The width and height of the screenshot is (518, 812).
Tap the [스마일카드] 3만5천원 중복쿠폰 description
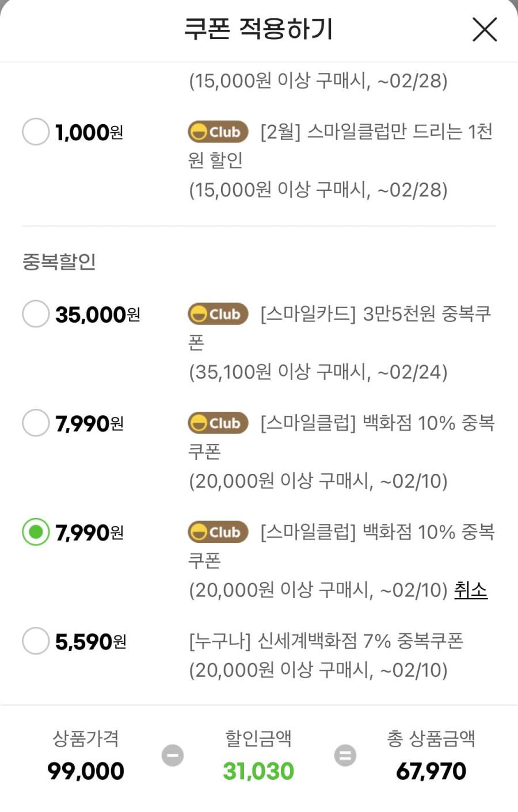click(340, 328)
